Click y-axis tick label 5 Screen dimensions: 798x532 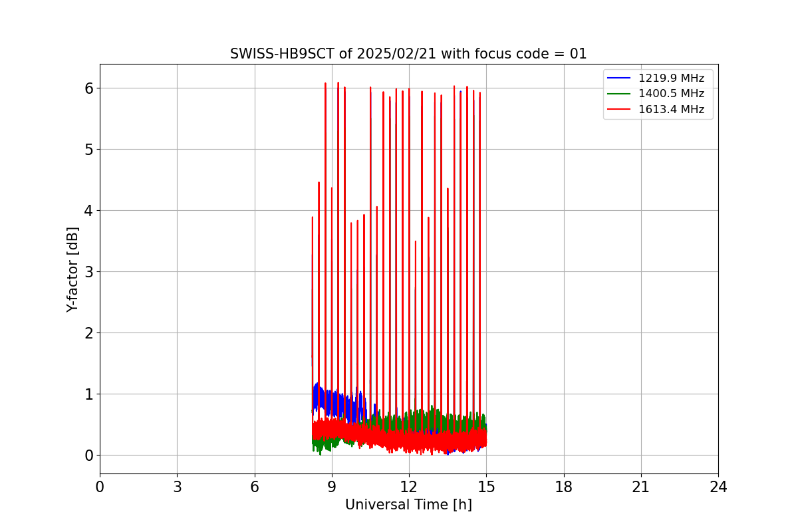pos(88,149)
